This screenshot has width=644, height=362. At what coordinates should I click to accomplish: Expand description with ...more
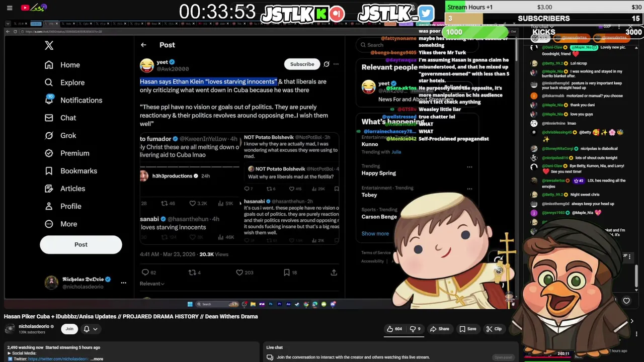(98, 359)
